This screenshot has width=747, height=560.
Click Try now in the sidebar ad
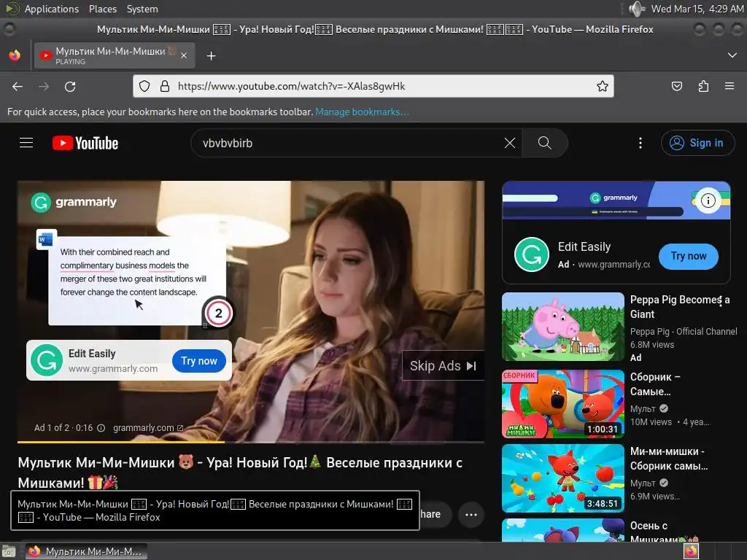pos(689,256)
